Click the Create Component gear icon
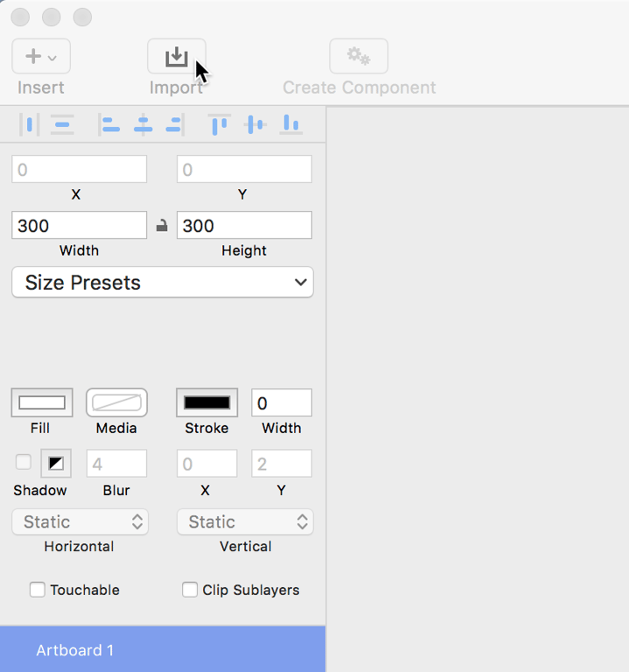 (359, 57)
